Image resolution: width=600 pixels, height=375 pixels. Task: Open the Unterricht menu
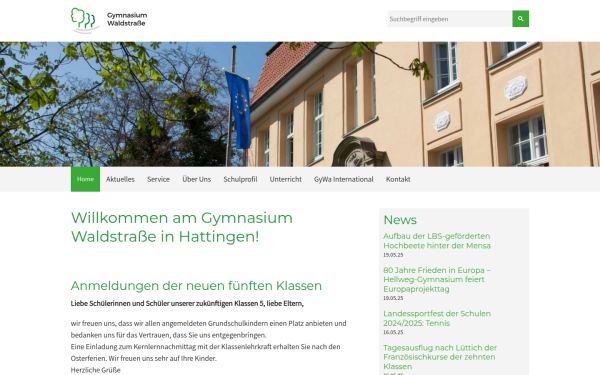pos(285,179)
